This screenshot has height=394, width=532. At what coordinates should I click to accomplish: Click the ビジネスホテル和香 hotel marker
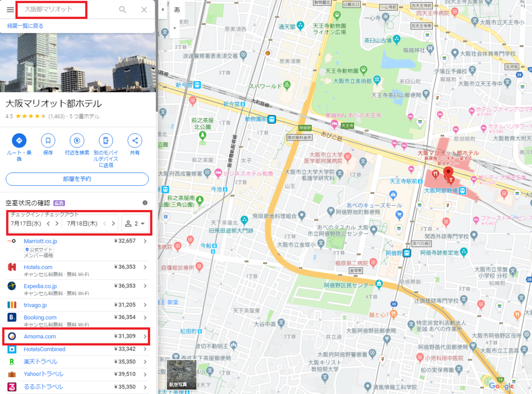pyautogui.click(x=218, y=172)
